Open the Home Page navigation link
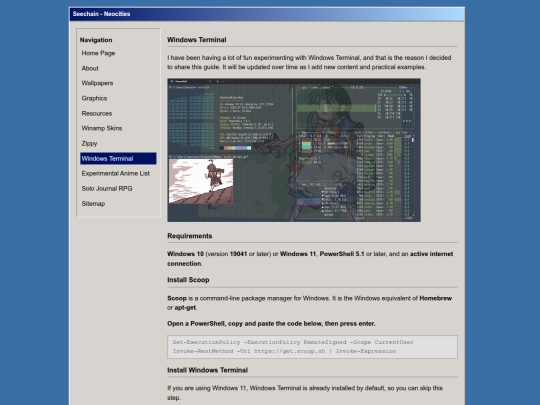 tap(98, 53)
